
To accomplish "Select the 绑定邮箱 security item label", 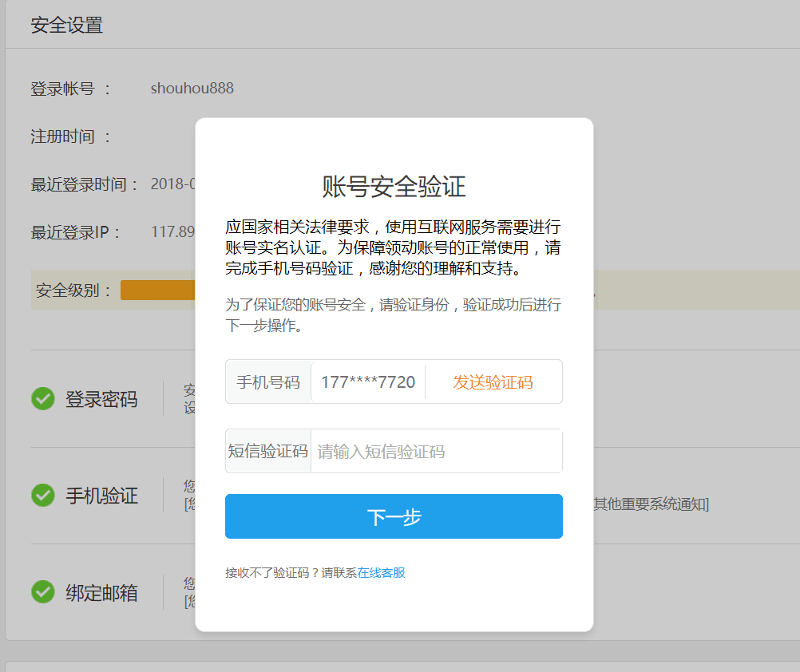I will point(101,592).
